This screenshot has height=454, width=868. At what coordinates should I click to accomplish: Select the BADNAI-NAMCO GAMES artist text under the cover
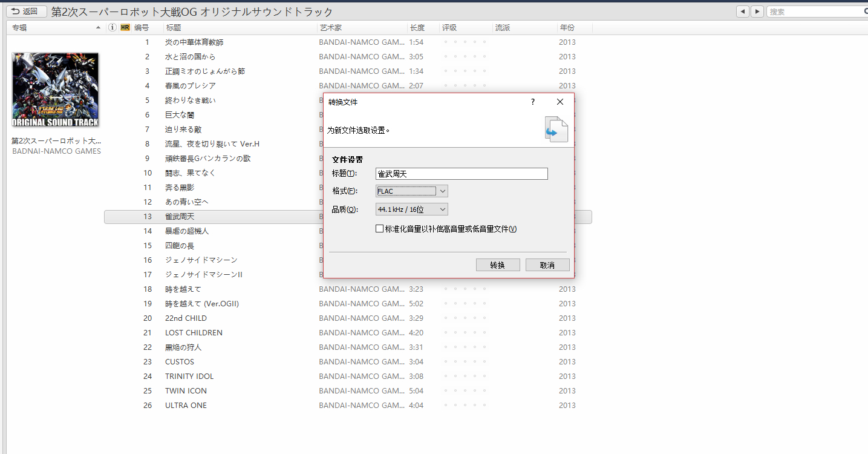[56, 151]
